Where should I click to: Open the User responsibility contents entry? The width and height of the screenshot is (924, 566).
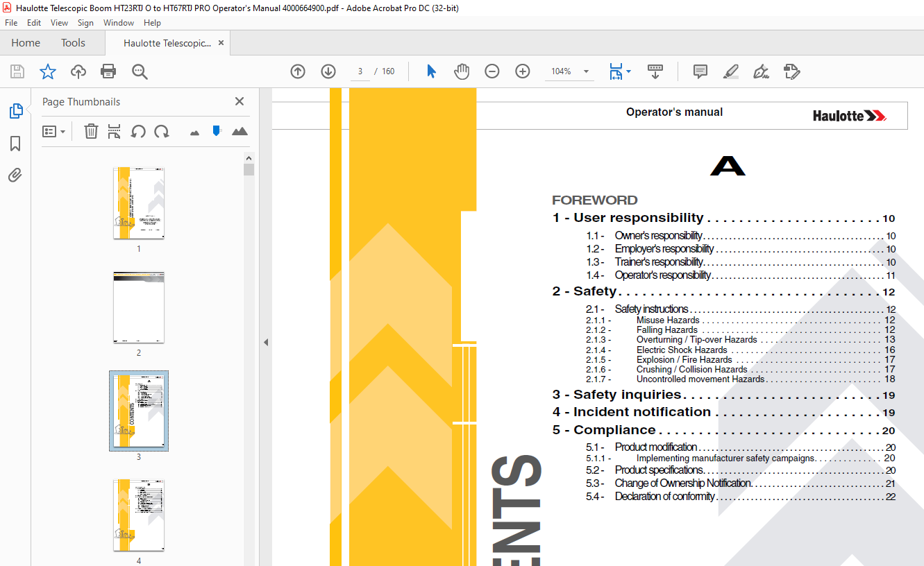tap(724, 218)
